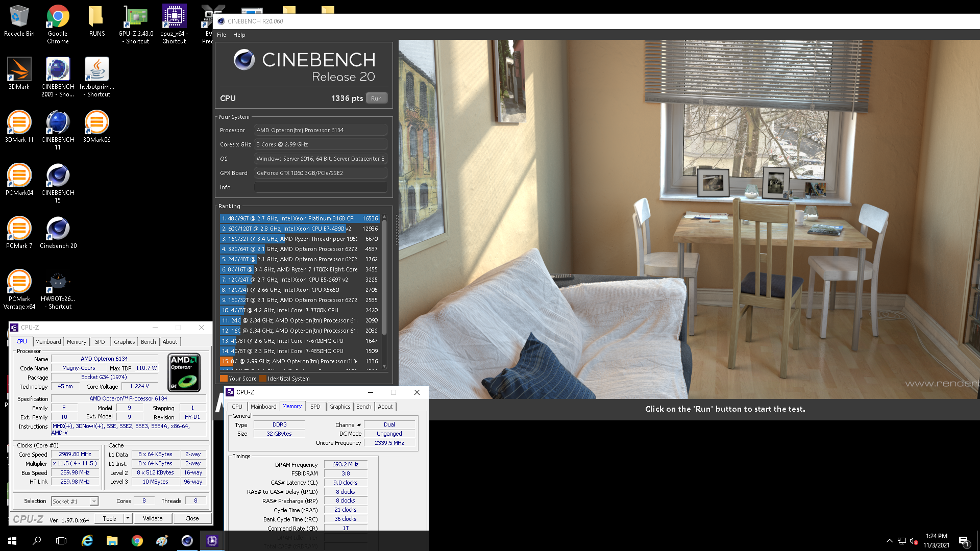Open About tab in left CPU-Z window
This screenshot has width=980, height=551.
(170, 342)
